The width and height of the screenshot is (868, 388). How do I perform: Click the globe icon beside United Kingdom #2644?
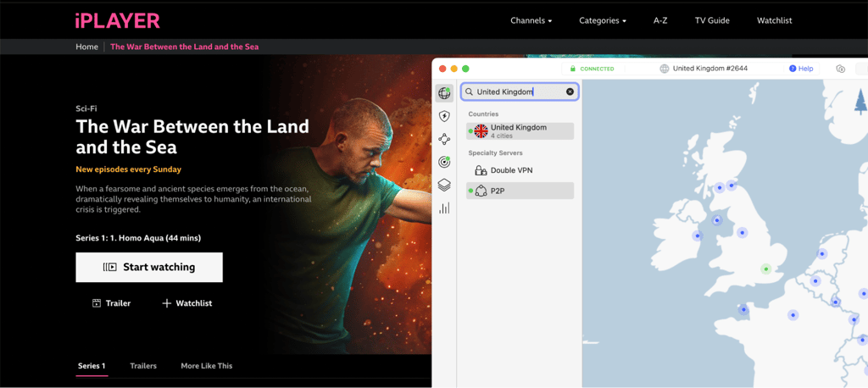pos(665,69)
